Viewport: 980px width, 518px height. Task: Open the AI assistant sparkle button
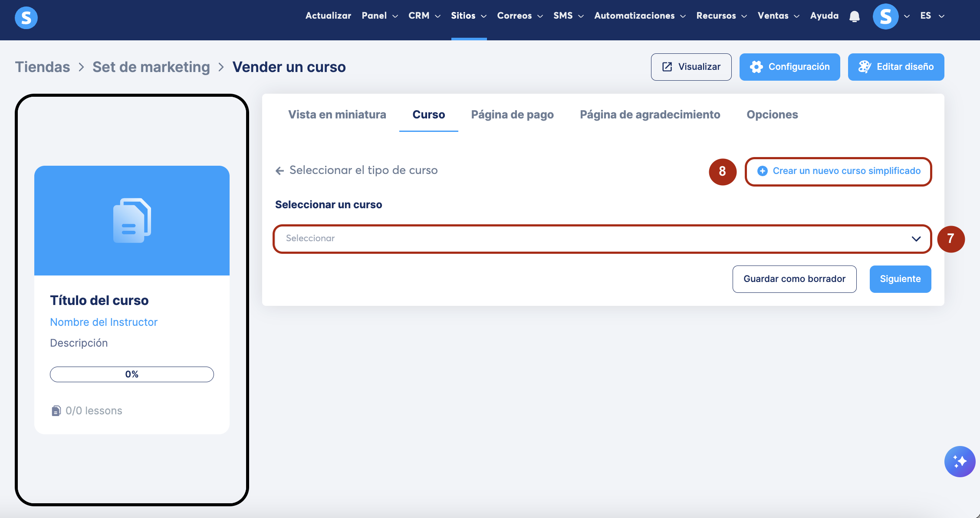click(960, 461)
